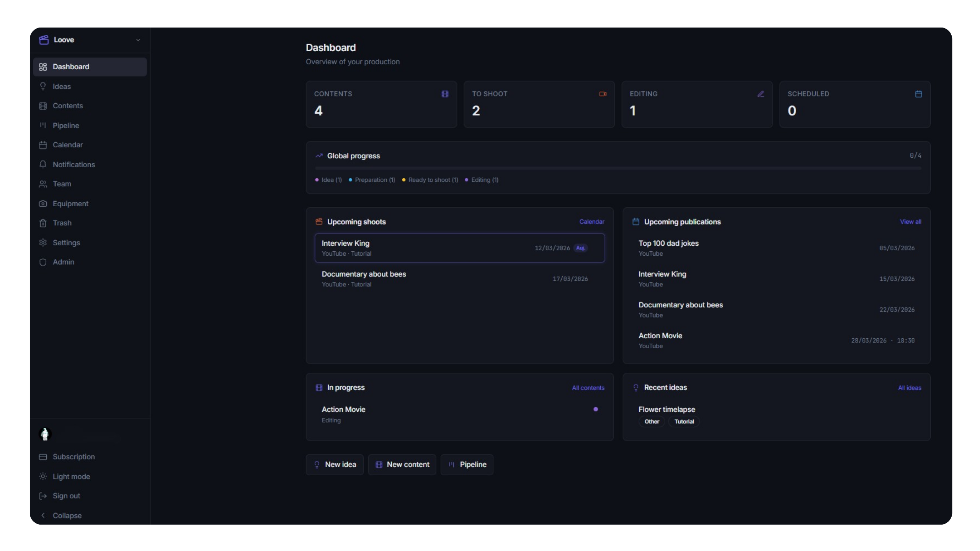
Task: Click the All ideas link in Recent ideas
Action: (x=910, y=388)
